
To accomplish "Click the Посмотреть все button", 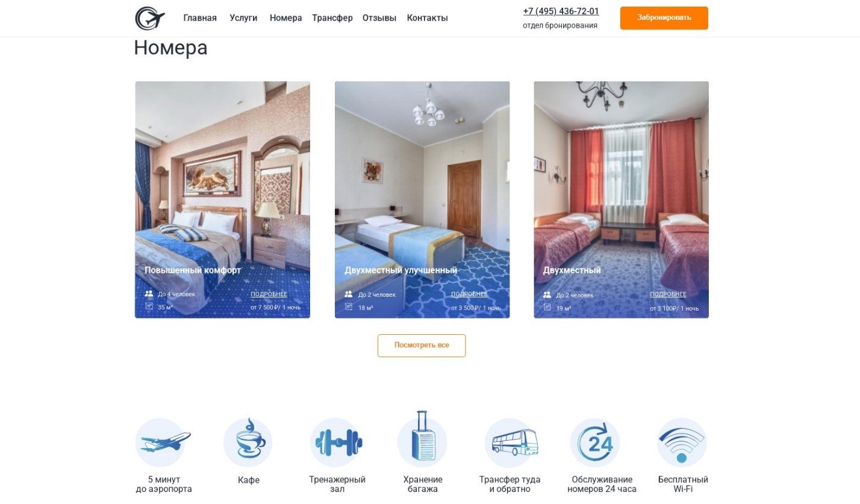I will (422, 346).
